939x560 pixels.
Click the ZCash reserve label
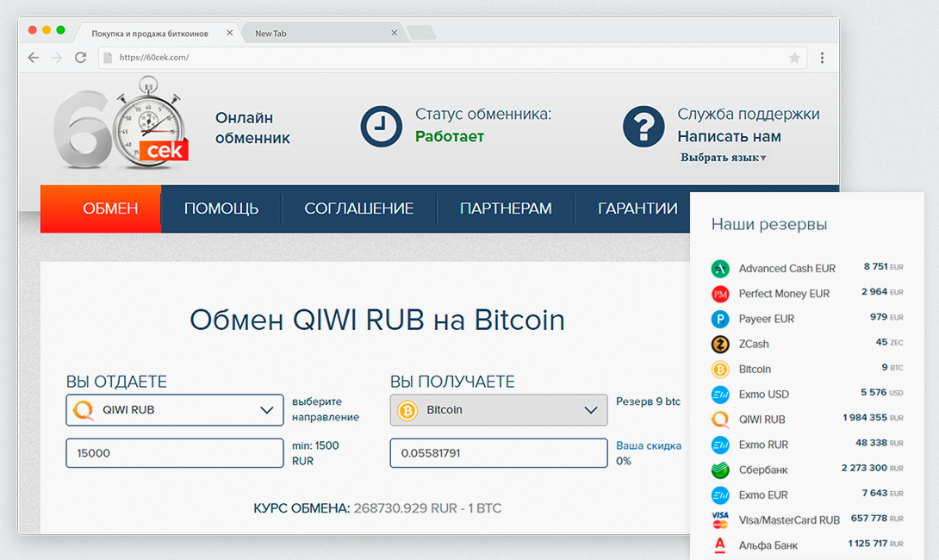(754, 344)
